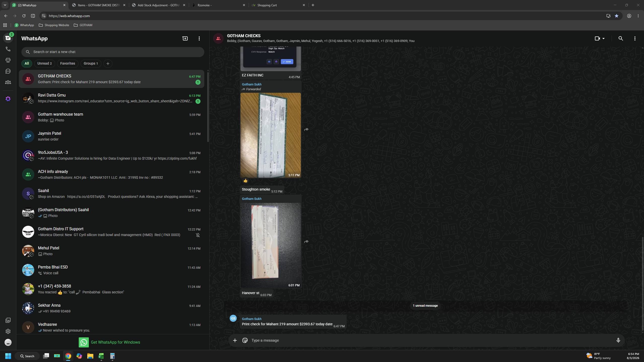Click the voice message microphone icon
This screenshot has height=362, width=644.
(x=618, y=340)
